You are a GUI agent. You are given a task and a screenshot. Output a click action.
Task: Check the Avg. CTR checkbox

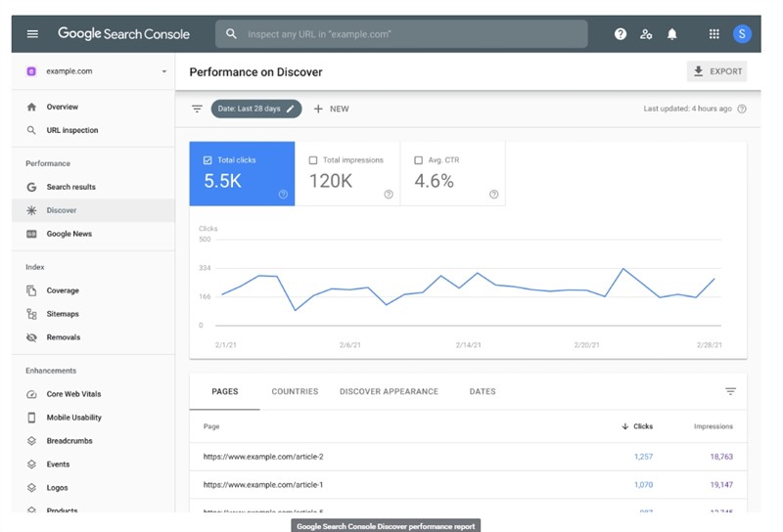pos(419,160)
